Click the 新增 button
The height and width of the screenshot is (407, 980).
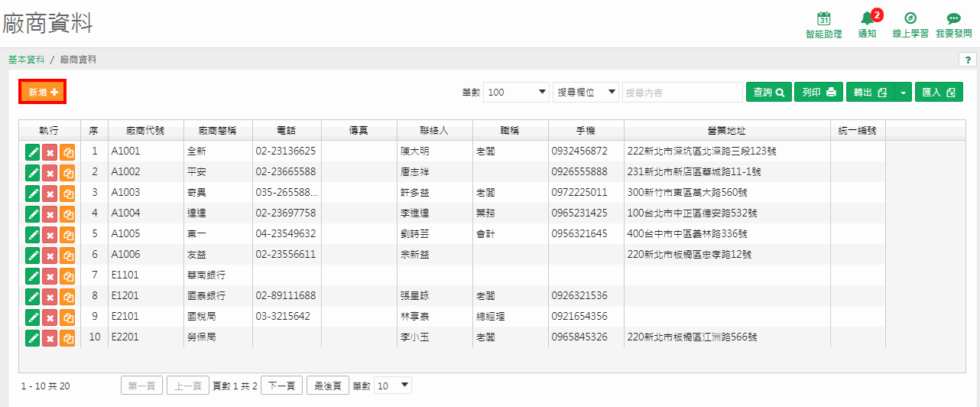point(43,92)
